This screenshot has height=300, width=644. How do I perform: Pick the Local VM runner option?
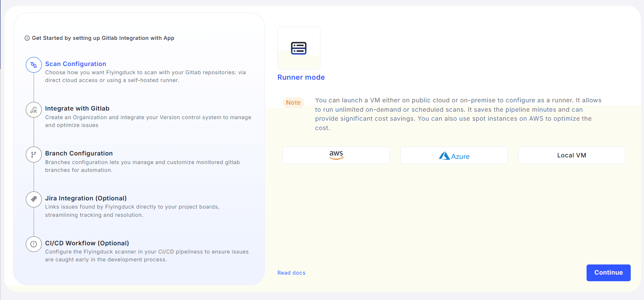(571, 155)
